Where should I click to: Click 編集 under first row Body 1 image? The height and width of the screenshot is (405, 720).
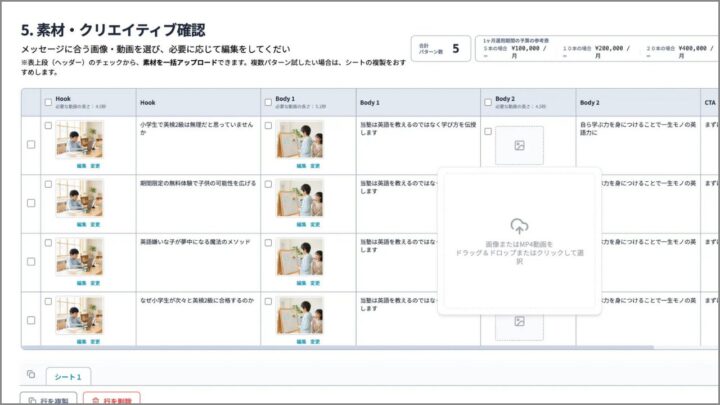(x=301, y=166)
